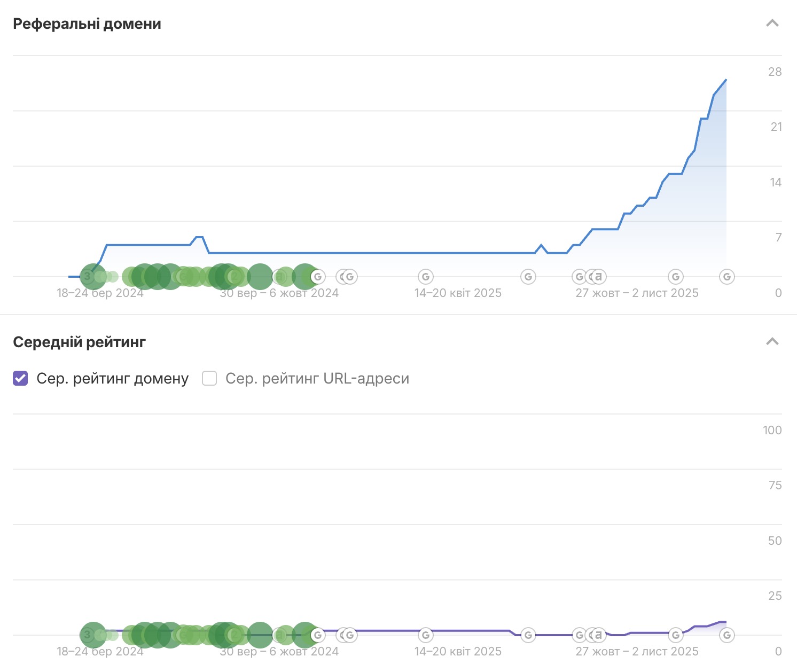Click Google marker above 'лист 2025' on top chart
Image resolution: width=797 pixels, height=672 pixels.
click(676, 277)
